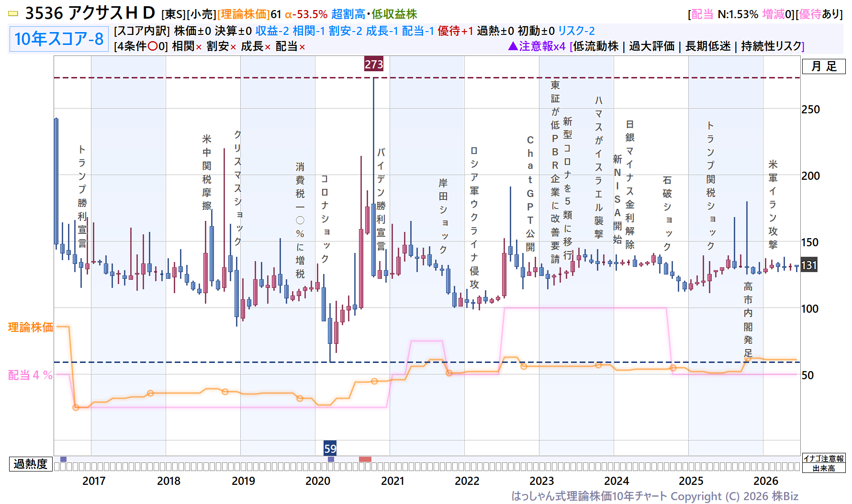Click the トランプ関税ショック event label

[x=711, y=186]
